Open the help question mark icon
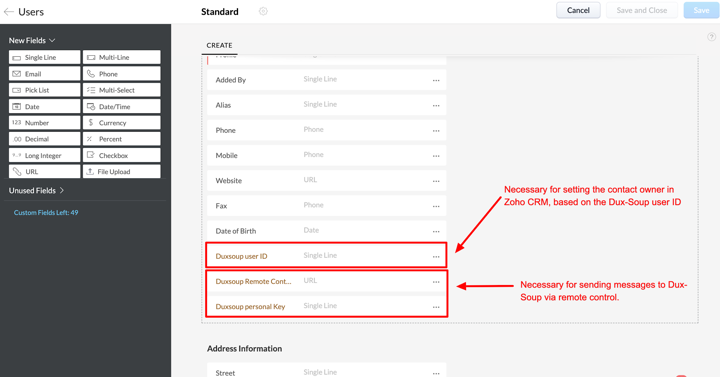The height and width of the screenshot is (377, 720). point(711,37)
